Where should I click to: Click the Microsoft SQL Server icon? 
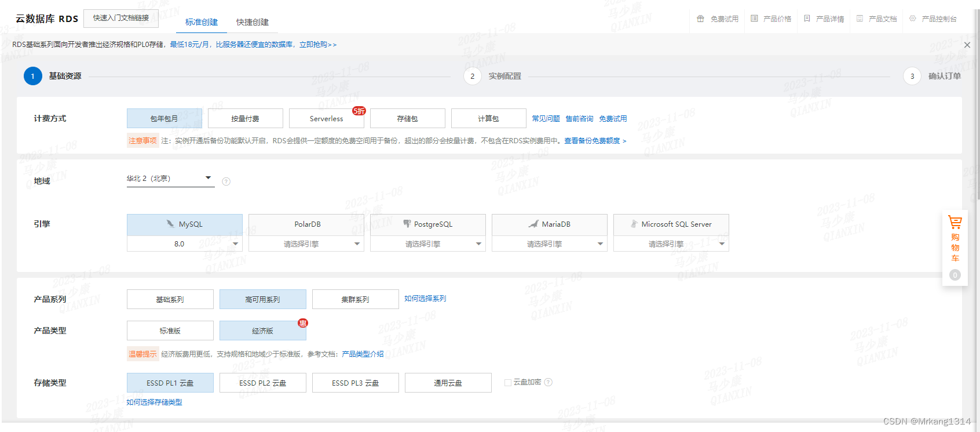click(x=634, y=224)
